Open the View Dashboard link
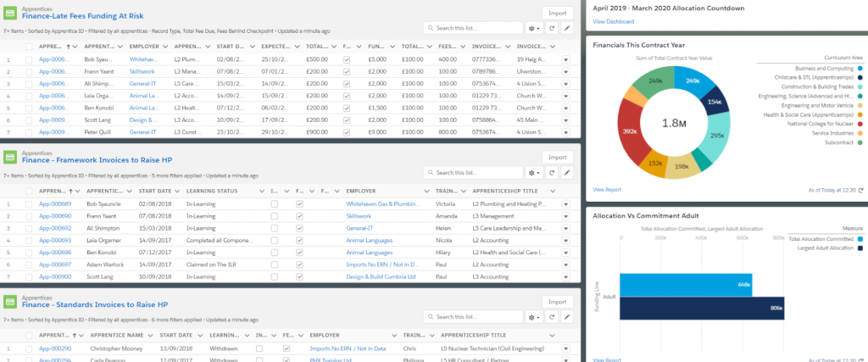The width and height of the screenshot is (868, 362). point(614,21)
